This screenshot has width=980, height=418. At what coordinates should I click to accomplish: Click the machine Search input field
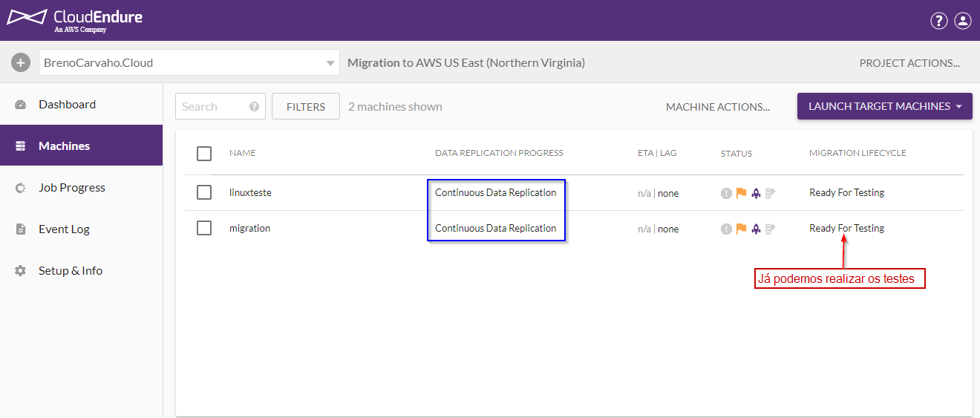pos(212,107)
